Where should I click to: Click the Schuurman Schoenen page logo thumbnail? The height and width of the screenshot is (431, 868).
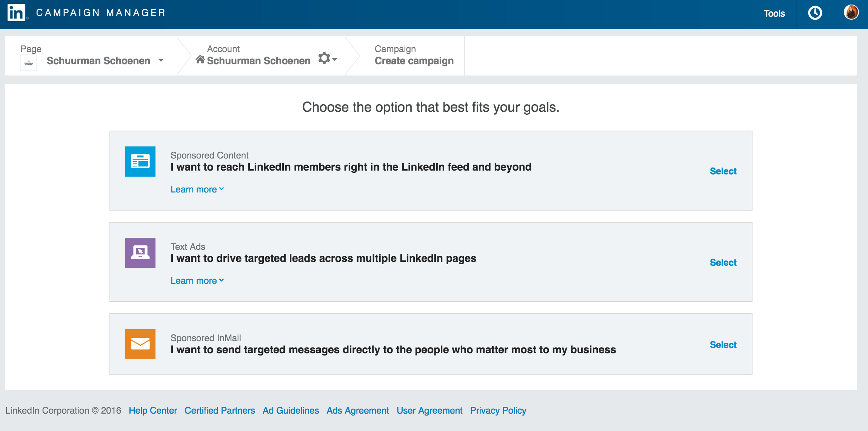(29, 63)
